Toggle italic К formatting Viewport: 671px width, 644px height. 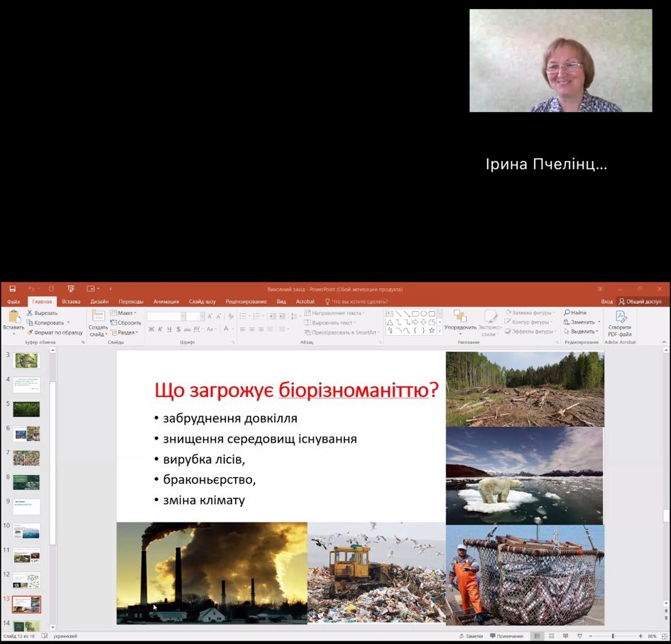point(160,329)
